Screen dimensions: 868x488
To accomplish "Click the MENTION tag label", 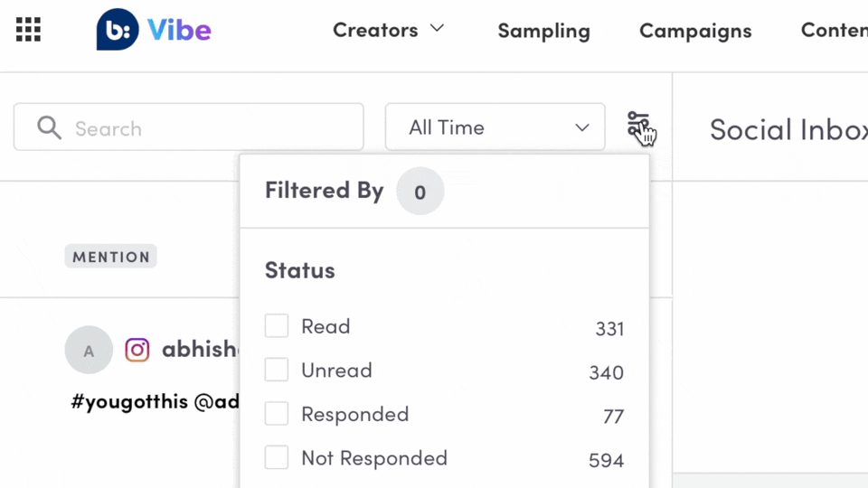I will point(110,257).
